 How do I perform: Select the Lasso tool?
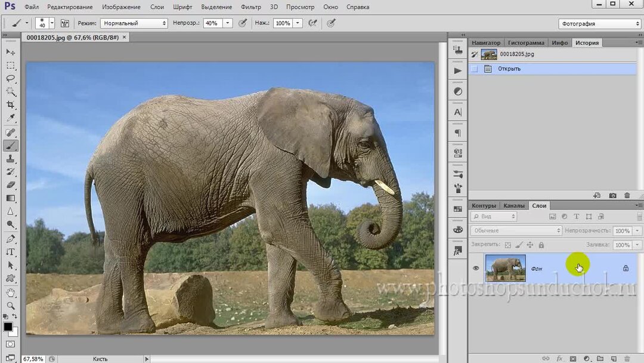[x=11, y=79]
